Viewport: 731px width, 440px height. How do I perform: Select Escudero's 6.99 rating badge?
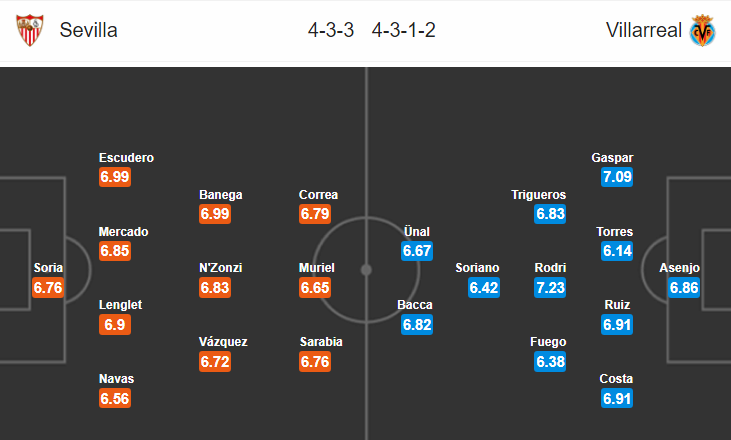tap(115, 177)
